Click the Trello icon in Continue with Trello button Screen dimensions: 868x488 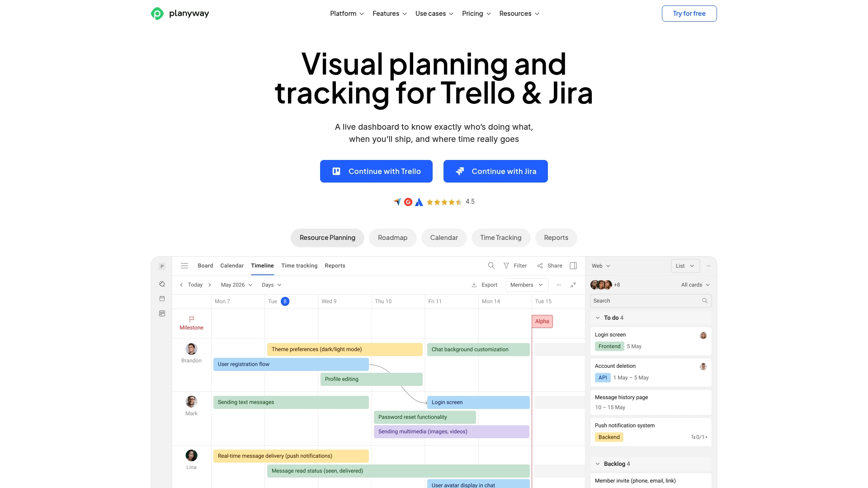coord(336,171)
